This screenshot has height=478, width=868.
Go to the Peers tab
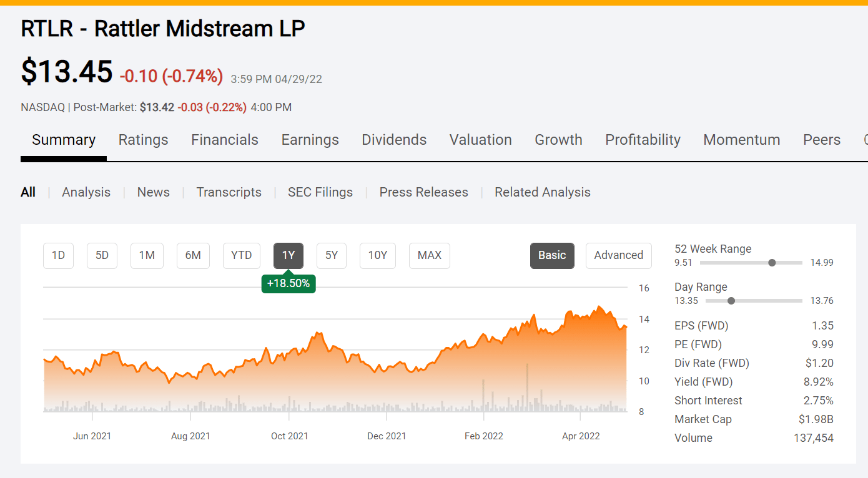coord(822,140)
